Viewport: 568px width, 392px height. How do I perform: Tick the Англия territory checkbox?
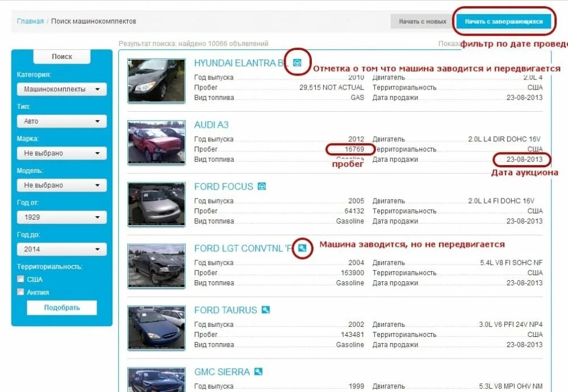point(20,292)
